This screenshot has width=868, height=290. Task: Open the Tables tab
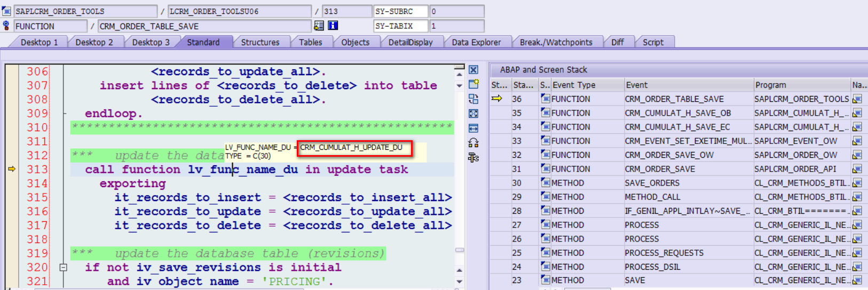tap(310, 42)
